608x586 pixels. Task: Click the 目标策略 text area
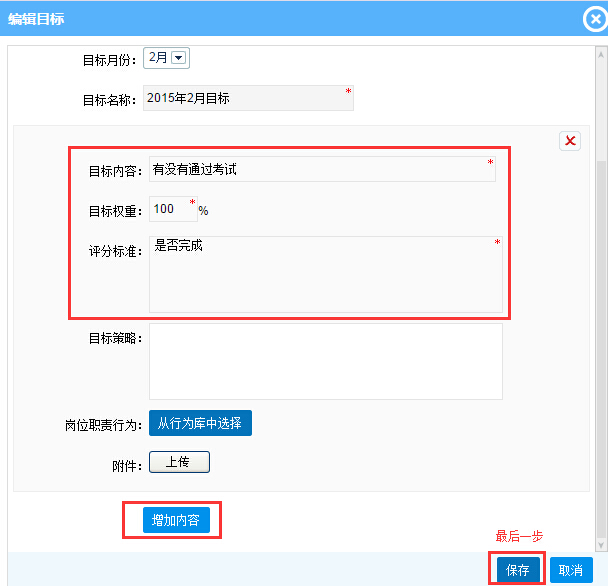point(326,361)
